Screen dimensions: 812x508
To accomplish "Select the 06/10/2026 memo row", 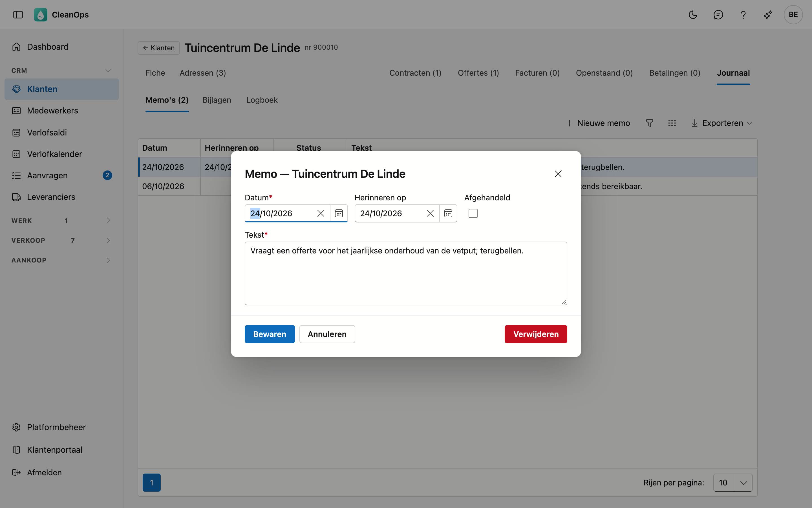I will (447, 186).
